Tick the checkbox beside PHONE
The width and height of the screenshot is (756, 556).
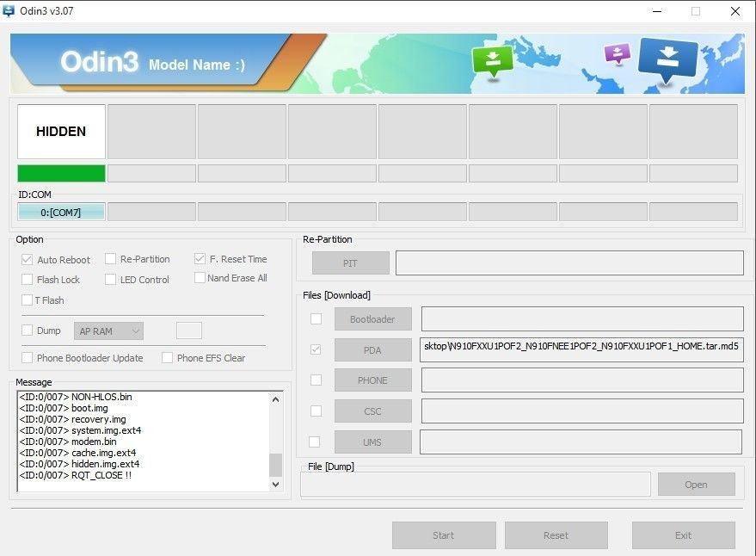[316, 380]
